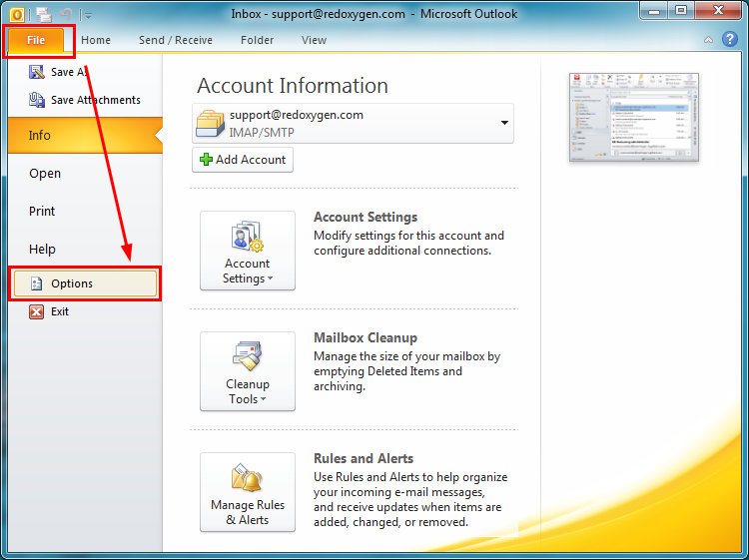Switch to the Home tab
Viewport: 749px width, 560px height.
tap(96, 40)
